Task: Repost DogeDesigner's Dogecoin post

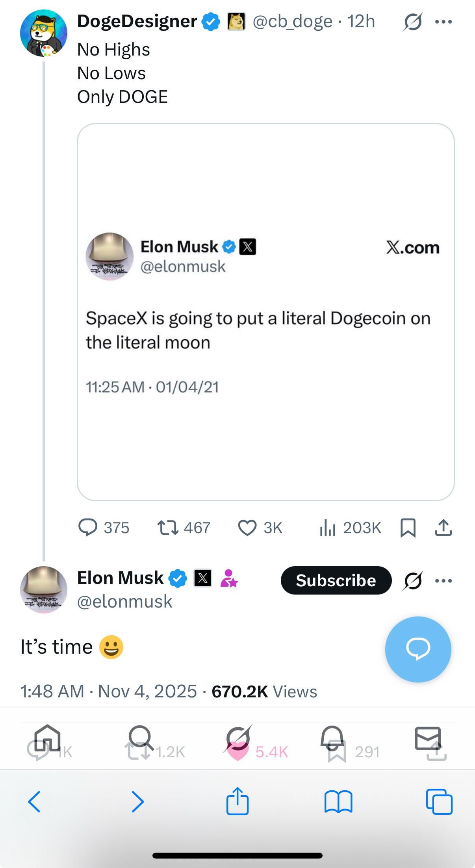Action: [168, 528]
